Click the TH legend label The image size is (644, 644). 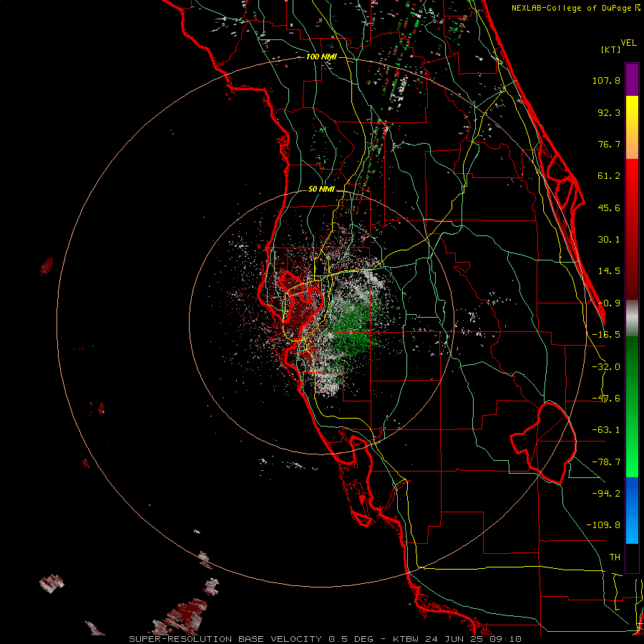[x=615, y=557]
